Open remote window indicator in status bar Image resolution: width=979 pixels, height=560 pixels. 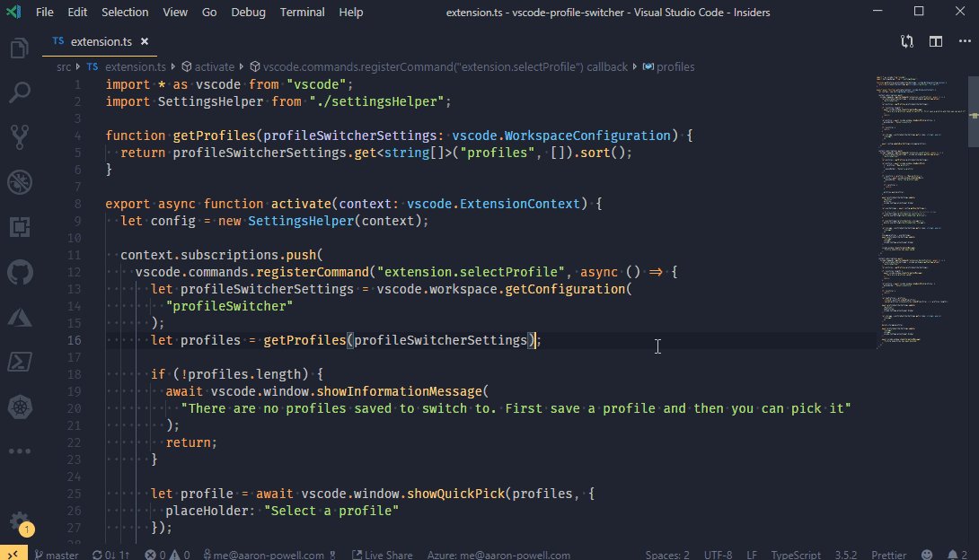(x=13, y=554)
